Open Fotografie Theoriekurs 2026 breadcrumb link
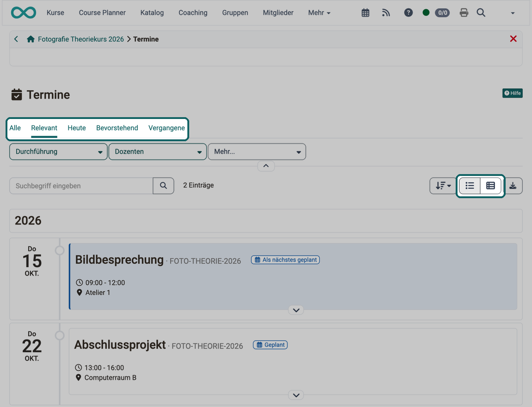The height and width of the screenshot is (407, 532). (81, 39)
